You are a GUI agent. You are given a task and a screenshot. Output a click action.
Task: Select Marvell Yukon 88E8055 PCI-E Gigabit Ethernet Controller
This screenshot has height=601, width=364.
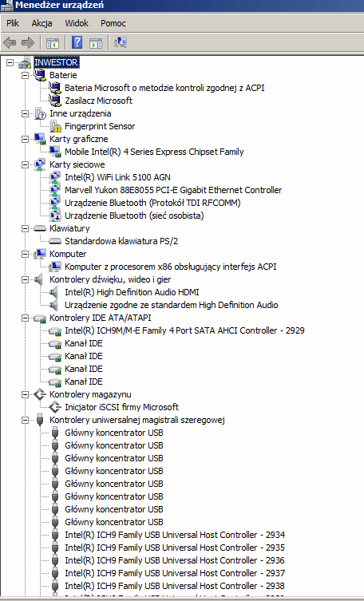[x=173, y=190]
